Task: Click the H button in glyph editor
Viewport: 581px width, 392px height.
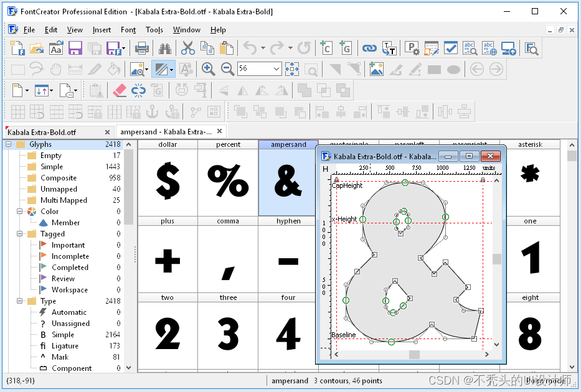Action: [x=325, y=169]
